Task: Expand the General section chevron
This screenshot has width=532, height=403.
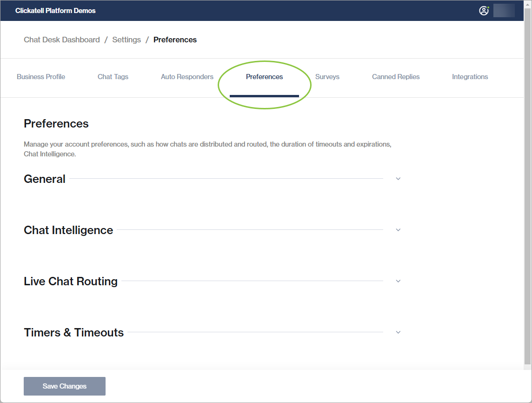Action: coord(398,179)
